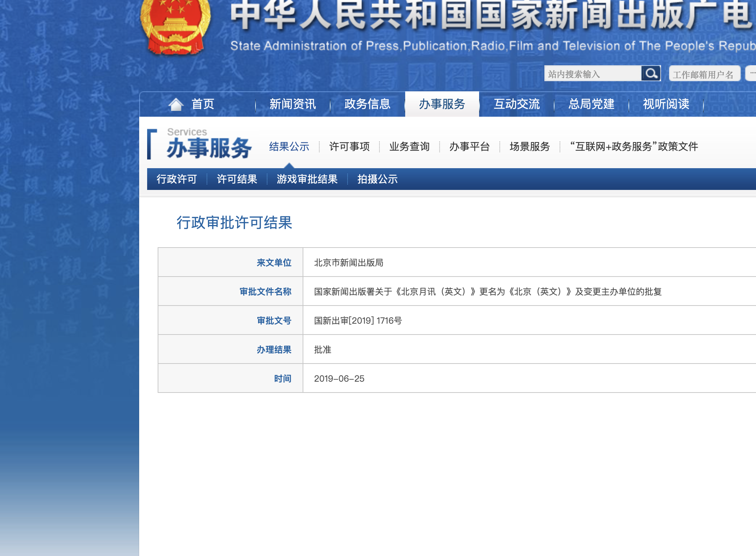Select the 结果公示 sub-navigation link
Image resolution: width=756 pixels, height=556 pixels.
coord(289,146)
